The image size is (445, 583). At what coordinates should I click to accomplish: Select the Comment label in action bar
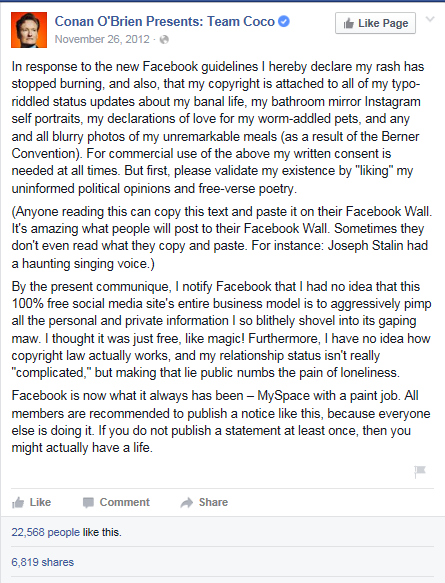point(125,502)
